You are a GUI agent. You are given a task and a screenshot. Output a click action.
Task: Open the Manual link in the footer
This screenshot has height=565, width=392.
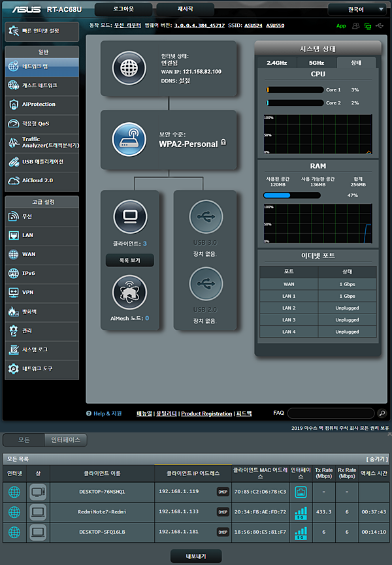[144, 413]
